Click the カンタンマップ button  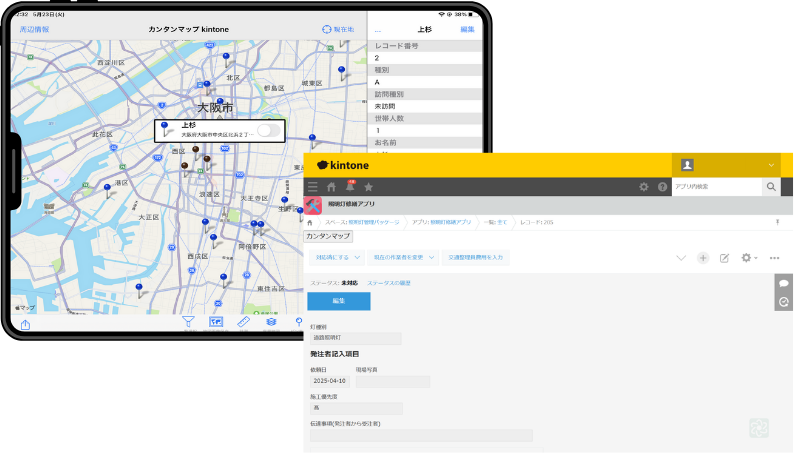328,236
